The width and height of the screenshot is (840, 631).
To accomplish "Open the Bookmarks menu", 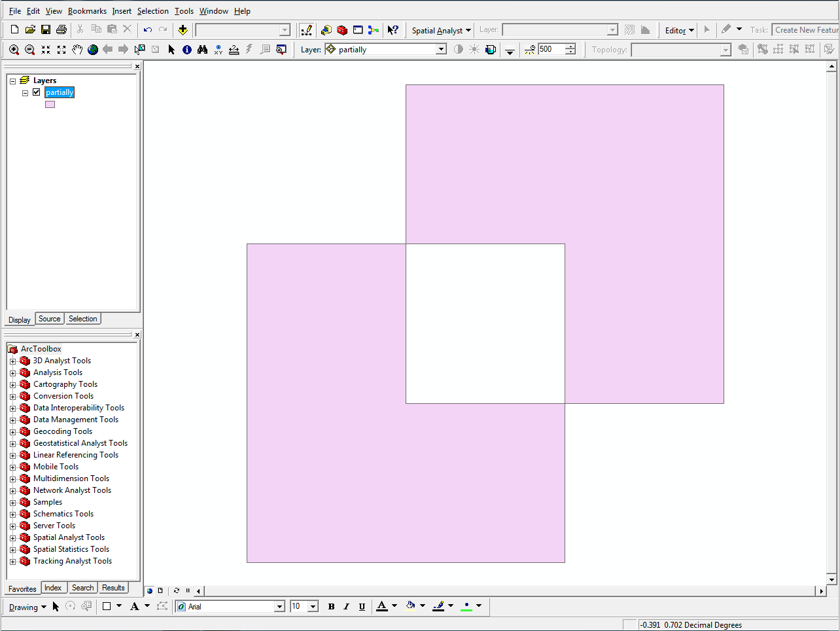I will pos(87,11).
